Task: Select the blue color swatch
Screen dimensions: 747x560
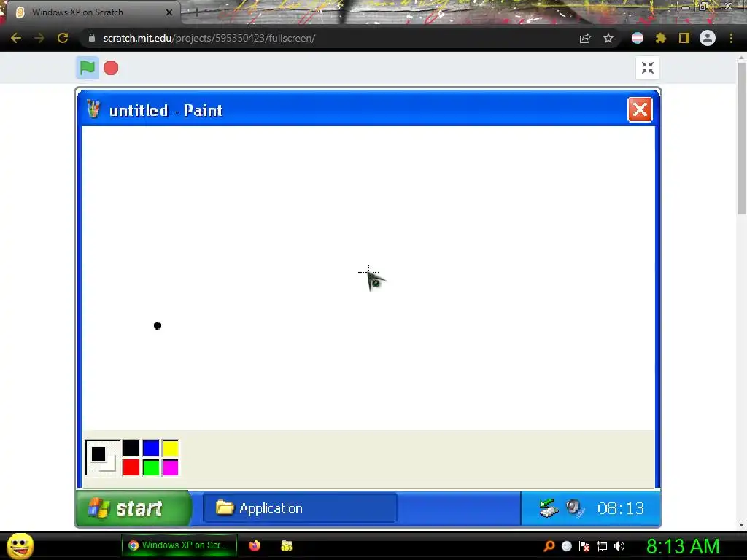Action: point(151,448)
